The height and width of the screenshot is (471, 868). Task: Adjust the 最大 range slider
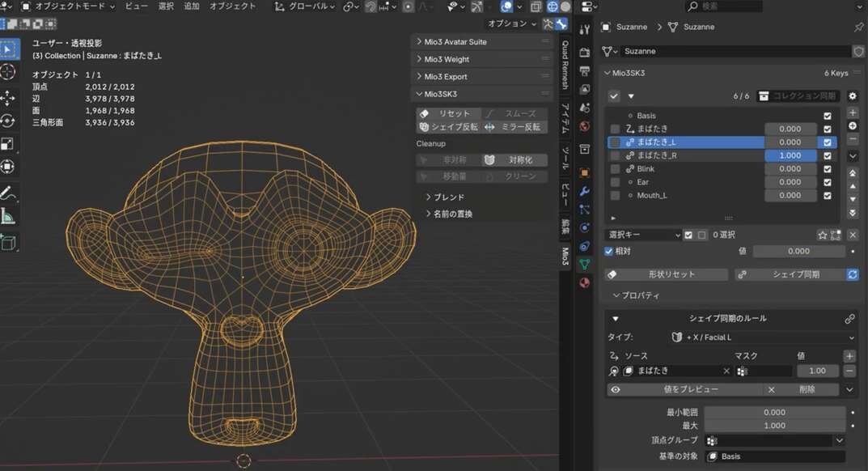click(x=774, y=426)
